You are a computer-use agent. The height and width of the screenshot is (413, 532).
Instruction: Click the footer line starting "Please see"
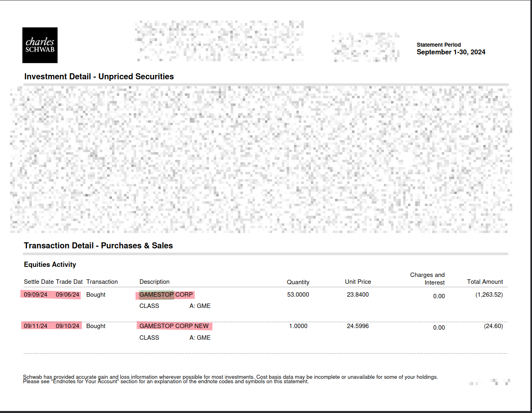click(x=166, y=382)
